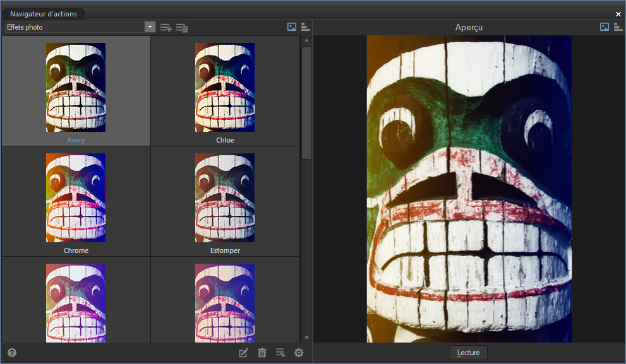Screen dimensions: 626x364
Task: Switch action list to thumbnail view
Action: [x=292, y=27]
